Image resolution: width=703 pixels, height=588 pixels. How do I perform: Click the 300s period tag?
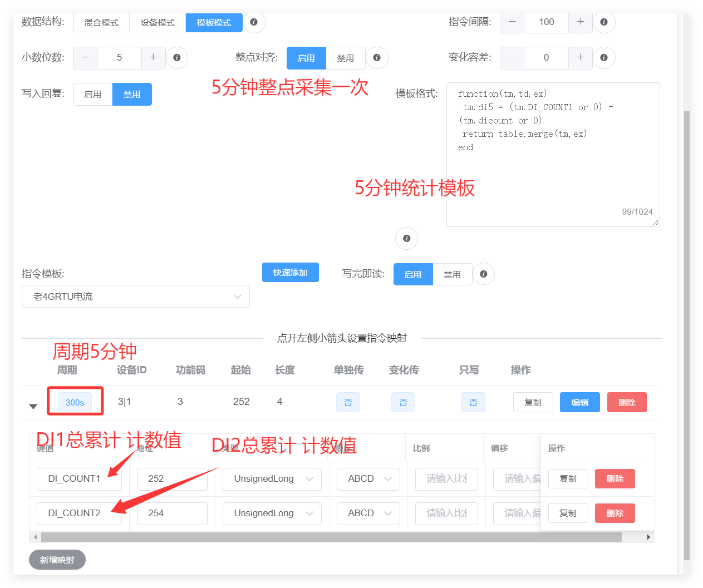(x=75, y=402)
